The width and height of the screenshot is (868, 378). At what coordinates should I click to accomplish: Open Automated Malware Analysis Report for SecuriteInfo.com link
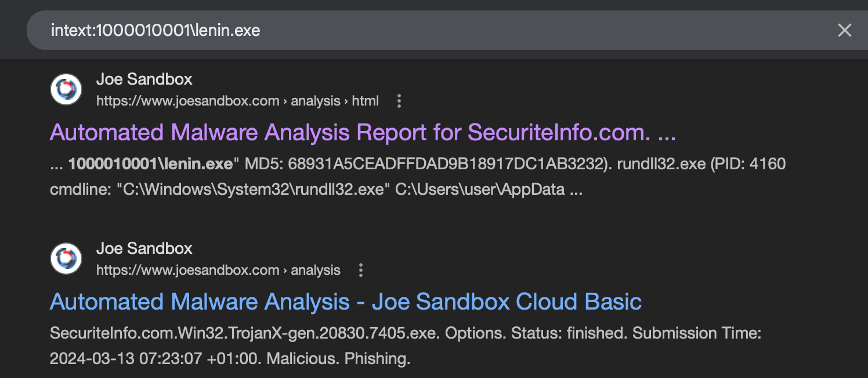[363, 133]
